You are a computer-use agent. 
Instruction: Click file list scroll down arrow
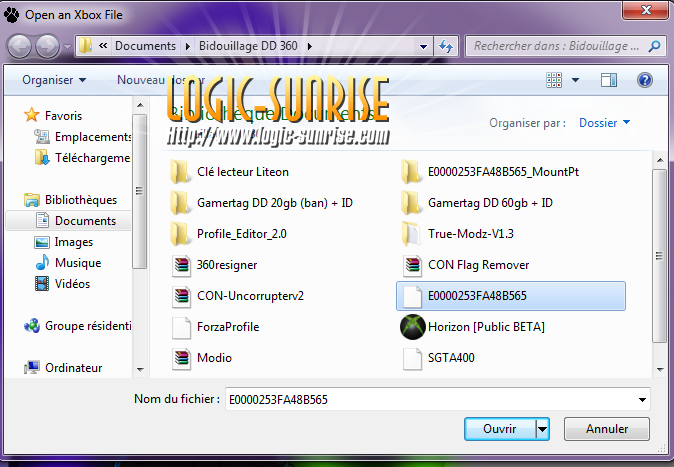click(660, 369)
